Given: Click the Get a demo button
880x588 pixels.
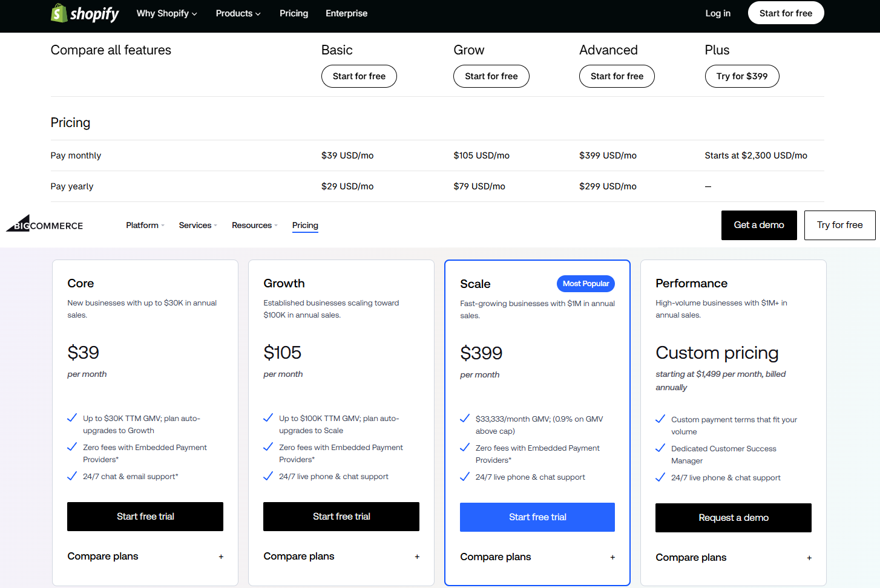Looking at the screenshot, I should click(x=759, y=225).
